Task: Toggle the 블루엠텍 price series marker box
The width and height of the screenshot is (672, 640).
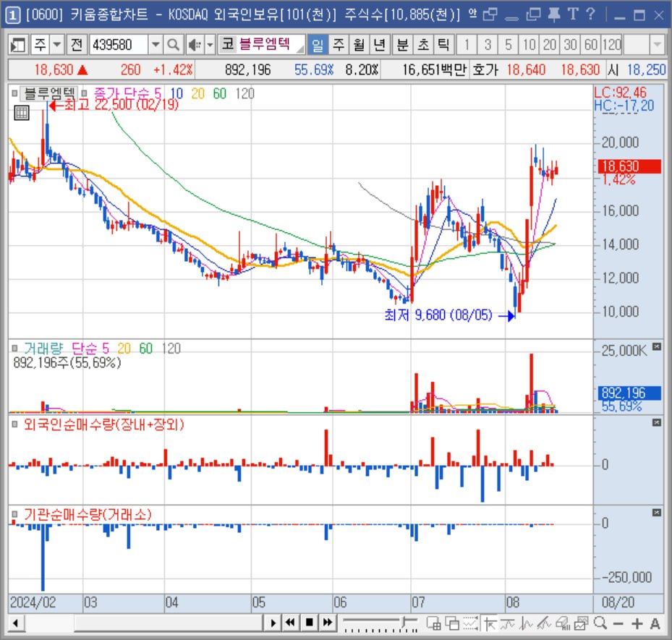Action: click(14, 93)
